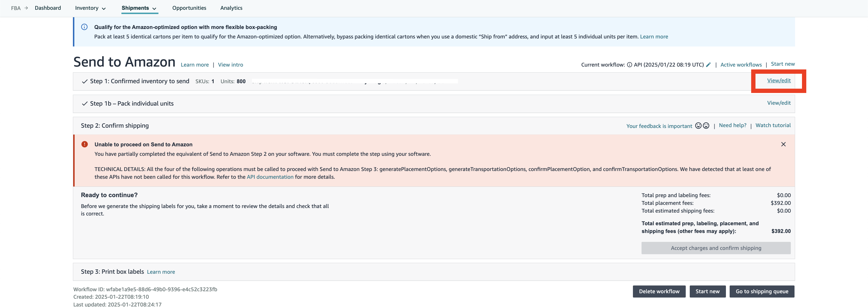This screenshot has width=868, height=307.
Task: Click the happy face feedback icon
Action: (698, 126)
